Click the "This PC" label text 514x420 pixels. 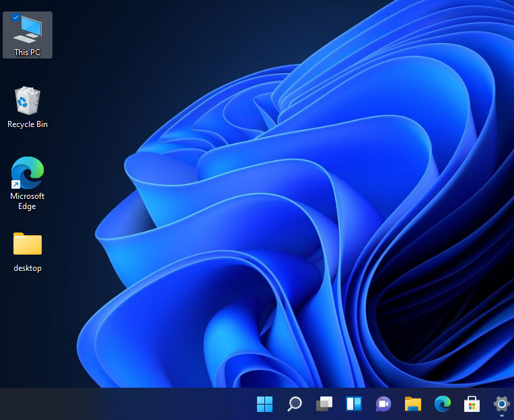27,52
